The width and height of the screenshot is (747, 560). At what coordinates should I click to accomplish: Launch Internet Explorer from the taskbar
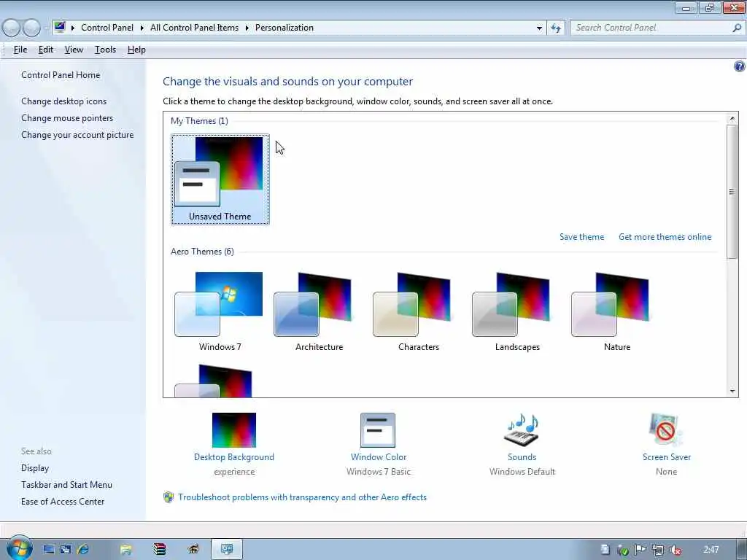[83, 550]
